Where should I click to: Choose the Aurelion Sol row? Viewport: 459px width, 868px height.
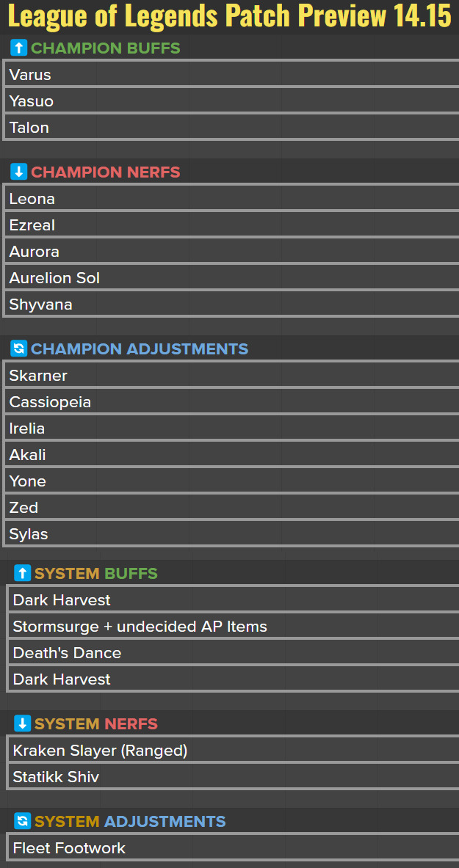point(231,278)
